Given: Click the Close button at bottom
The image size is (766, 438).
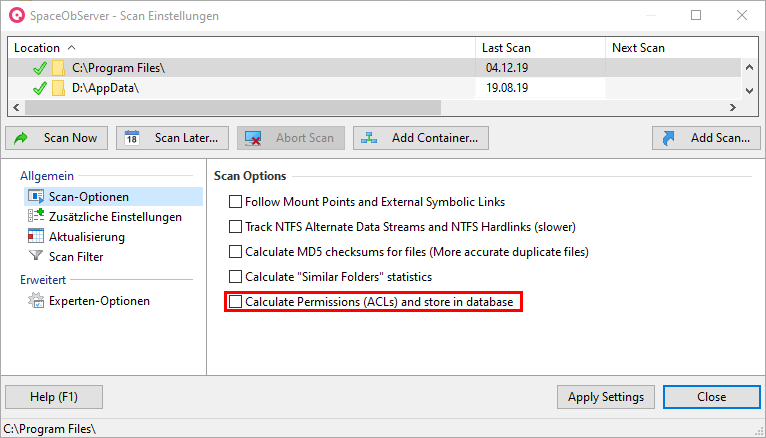Looking at the screenshot, I should [x=712, y=397].
